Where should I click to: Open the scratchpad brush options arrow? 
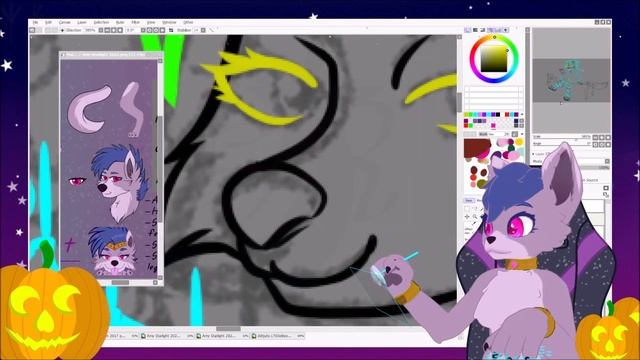522,134
